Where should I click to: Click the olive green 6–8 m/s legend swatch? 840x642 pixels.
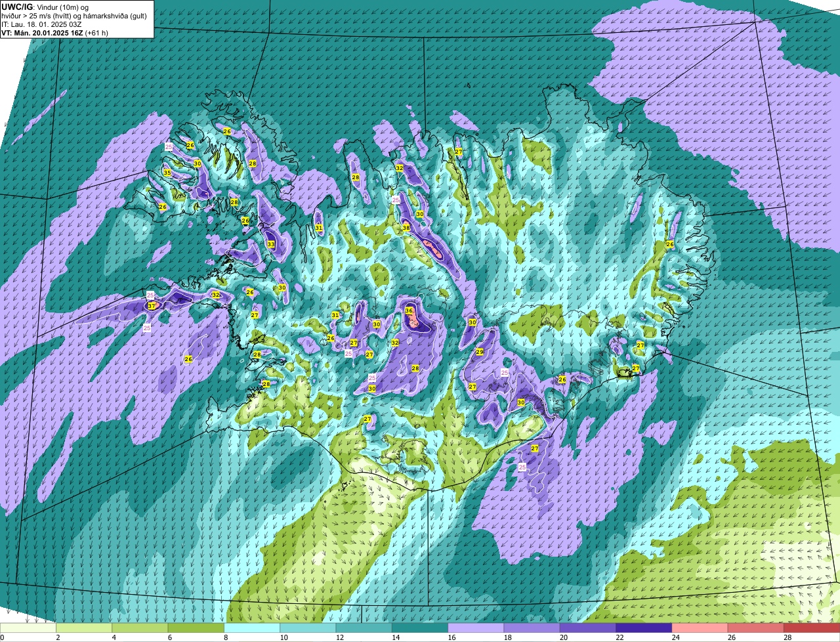196,628
